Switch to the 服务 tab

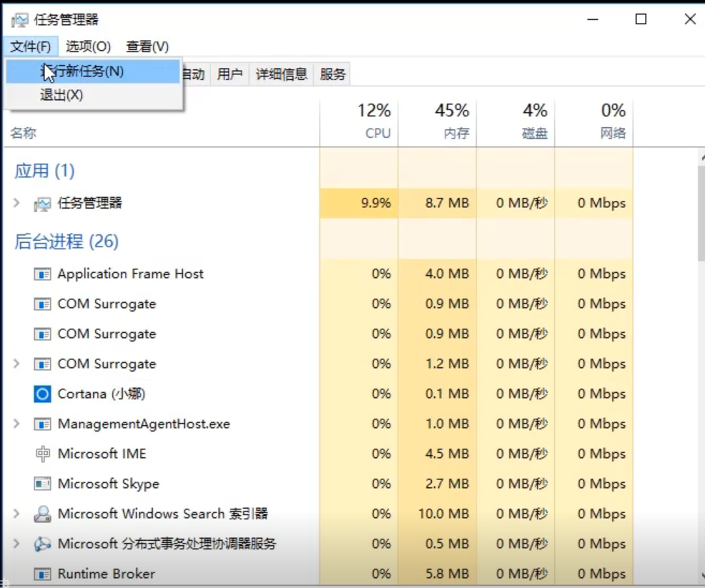coord(332,74)
